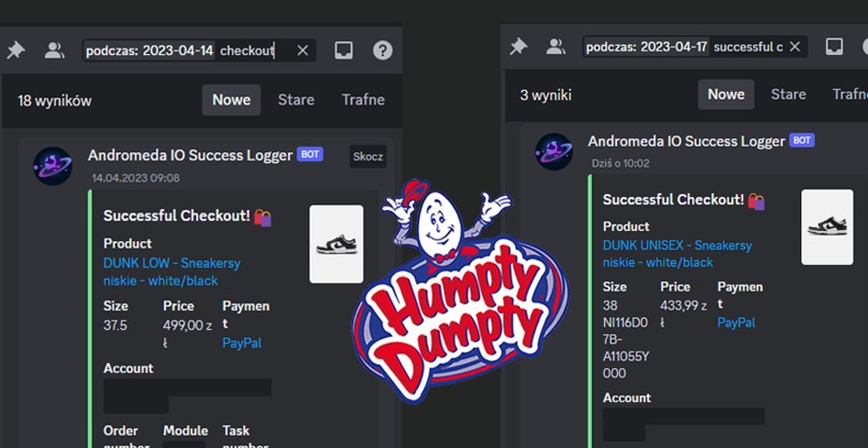Open the help question-mark icon
Viewport: 868px width, 448px height.
click(382, 50)
